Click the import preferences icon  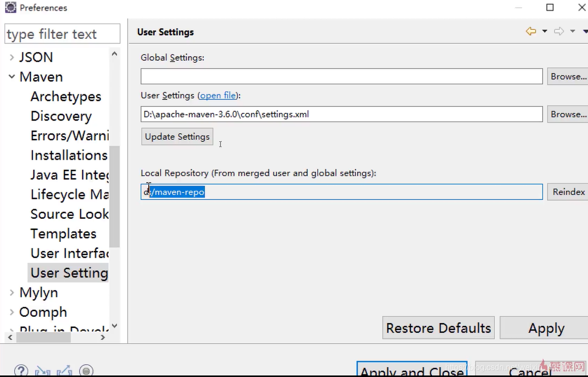[42, 371]
